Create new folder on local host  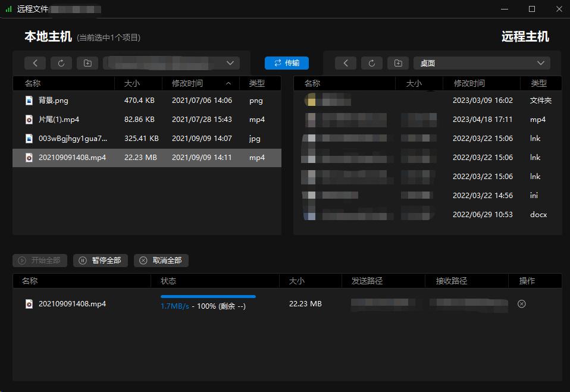(x=87, y=63)
